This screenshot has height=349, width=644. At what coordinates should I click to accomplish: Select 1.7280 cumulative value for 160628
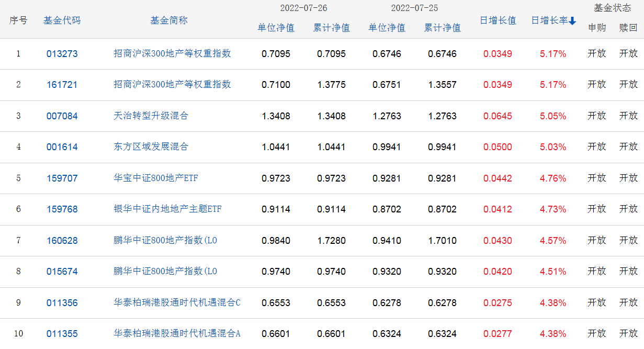[x=332, y=241]
